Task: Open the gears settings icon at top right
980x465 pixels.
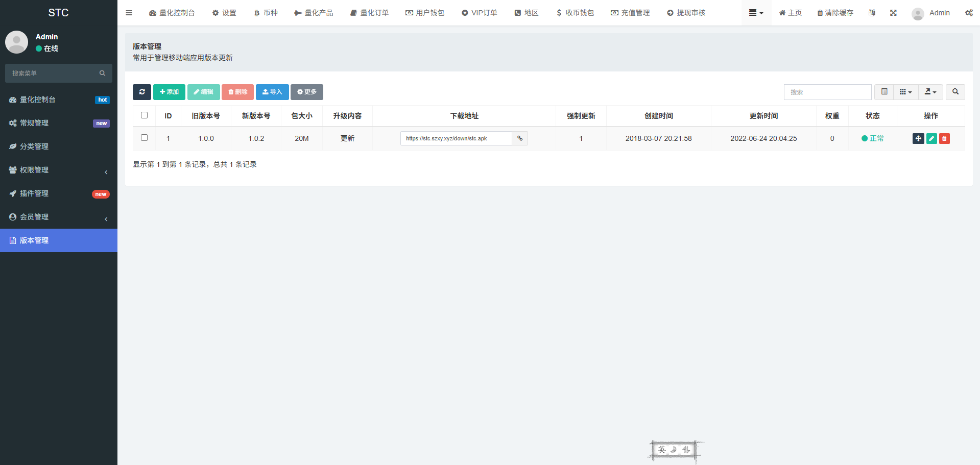Action: (x=969, y=13)
